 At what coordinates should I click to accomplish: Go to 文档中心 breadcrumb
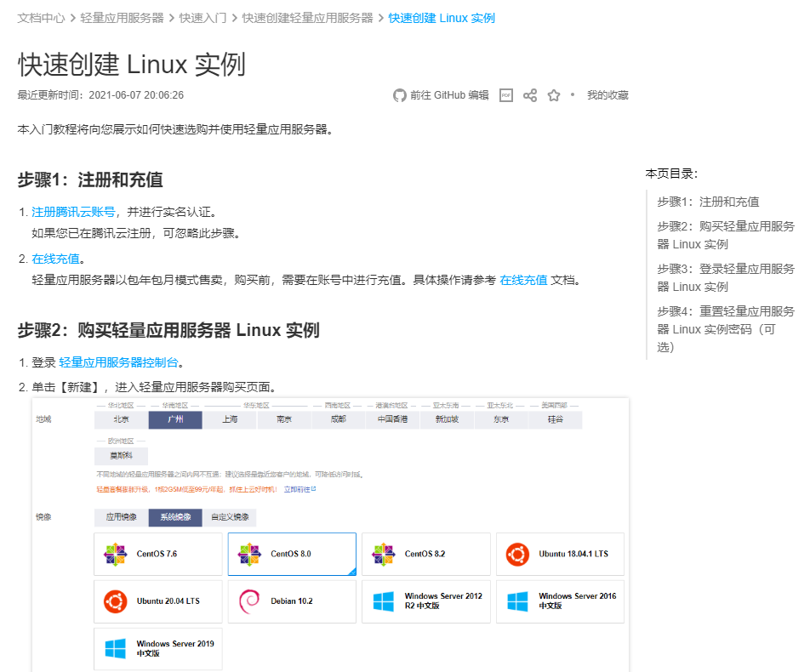click(42, 18)
